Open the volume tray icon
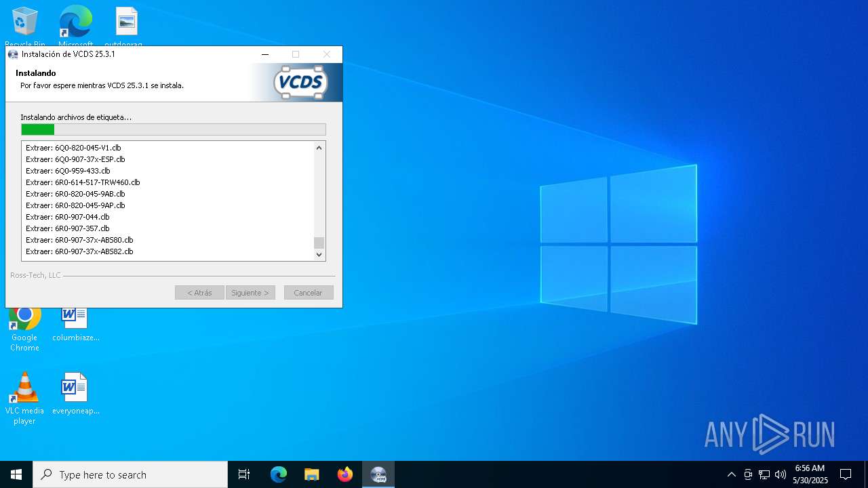 tap(781, 474)
